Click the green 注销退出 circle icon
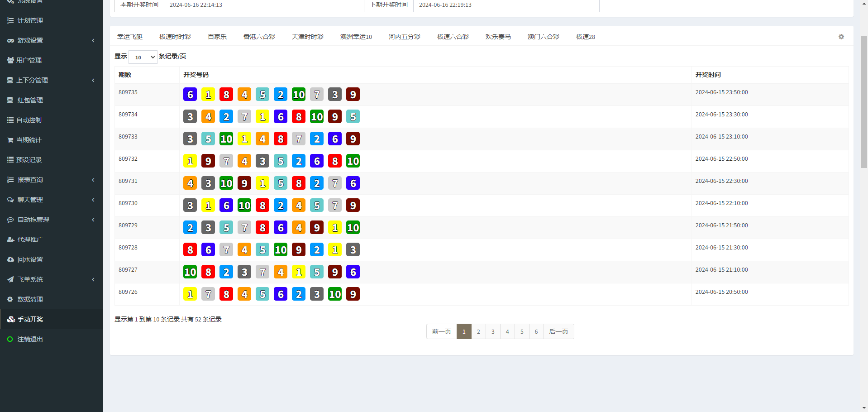Screen dimensions: 868x412 click(10, 339)
